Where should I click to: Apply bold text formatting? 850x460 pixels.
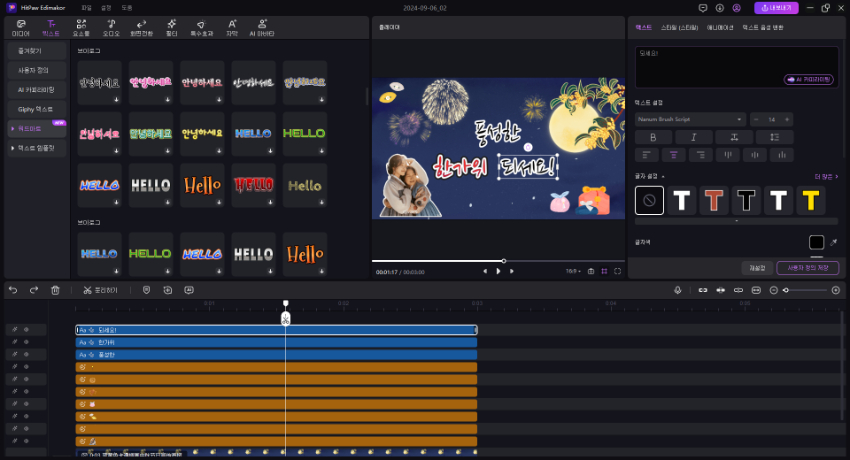(653, 137)
